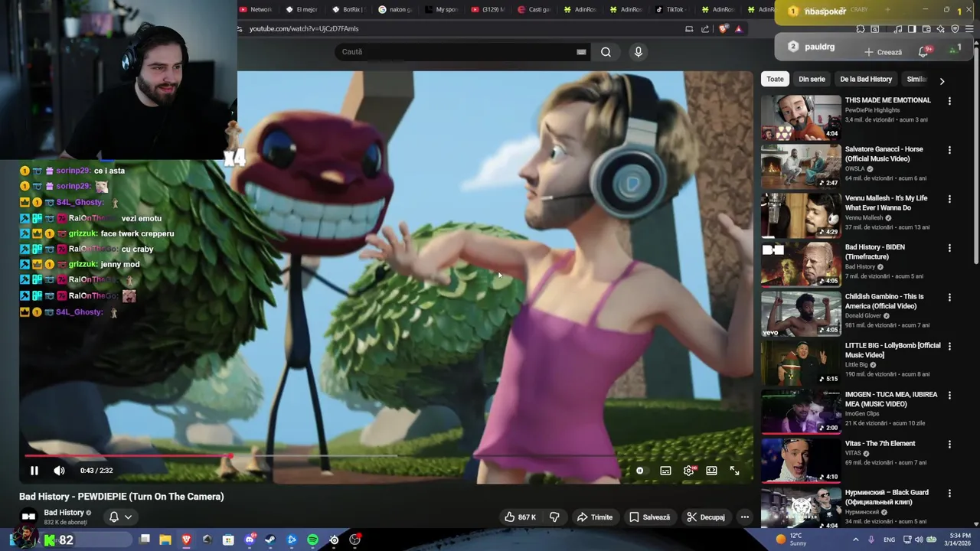This screenshot has width=980, height=551.
Task: Toggle the autoplay switch in player
Action: tap(640, 471)
